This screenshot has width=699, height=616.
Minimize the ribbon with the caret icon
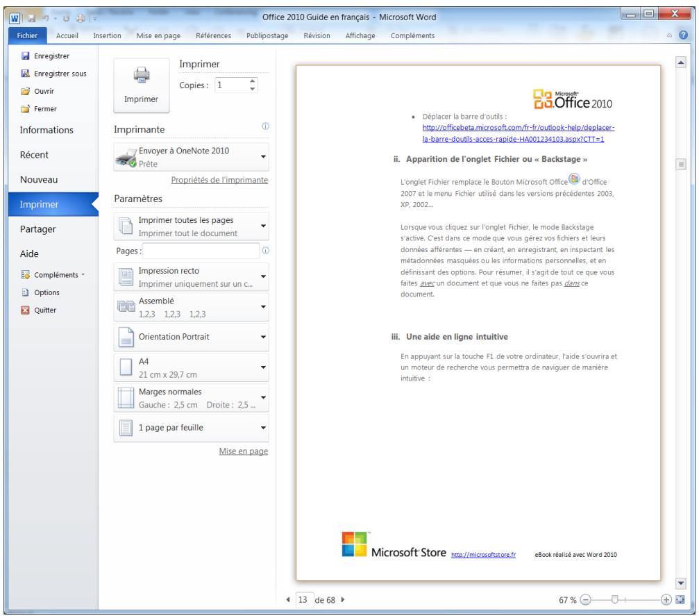(x=669, y=35)
